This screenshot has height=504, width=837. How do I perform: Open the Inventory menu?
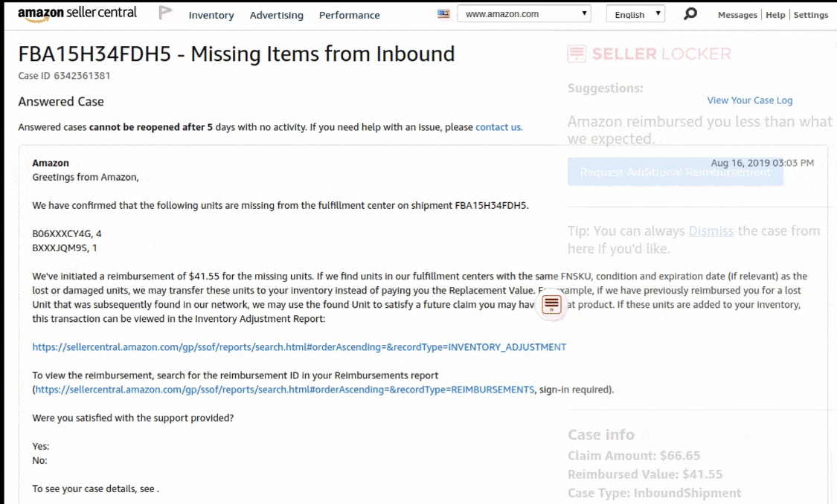[211, 16]
